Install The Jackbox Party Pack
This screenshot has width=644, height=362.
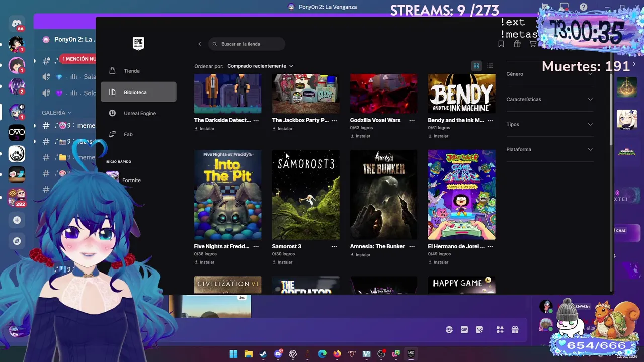click(283, 129)
